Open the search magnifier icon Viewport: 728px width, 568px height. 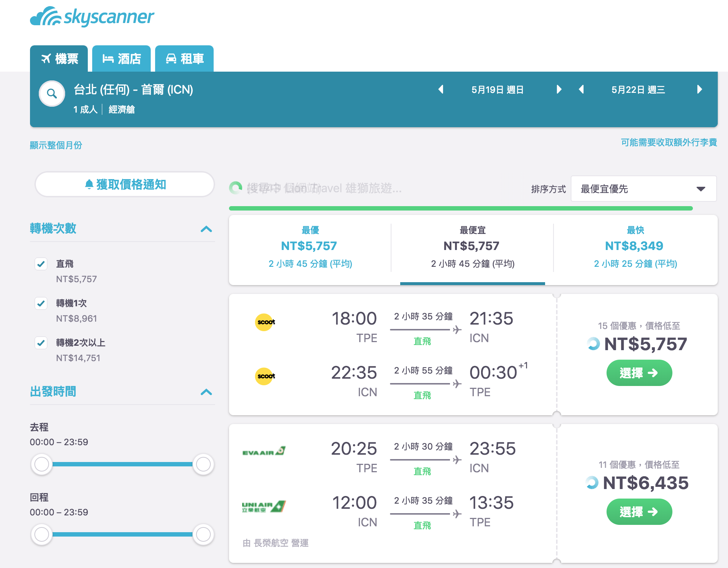click(x=52, y=94)
